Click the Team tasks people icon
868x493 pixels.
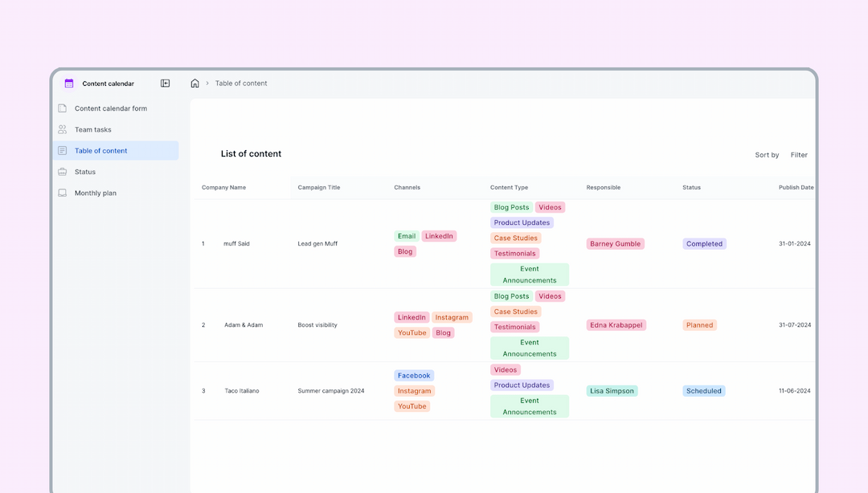coord(63,129)
